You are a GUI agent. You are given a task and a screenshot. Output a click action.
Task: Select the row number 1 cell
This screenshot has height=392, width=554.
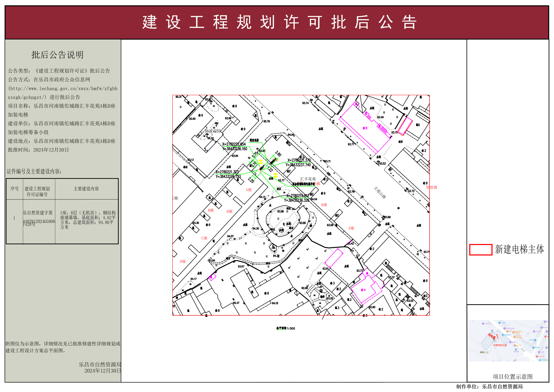point(14,218)
